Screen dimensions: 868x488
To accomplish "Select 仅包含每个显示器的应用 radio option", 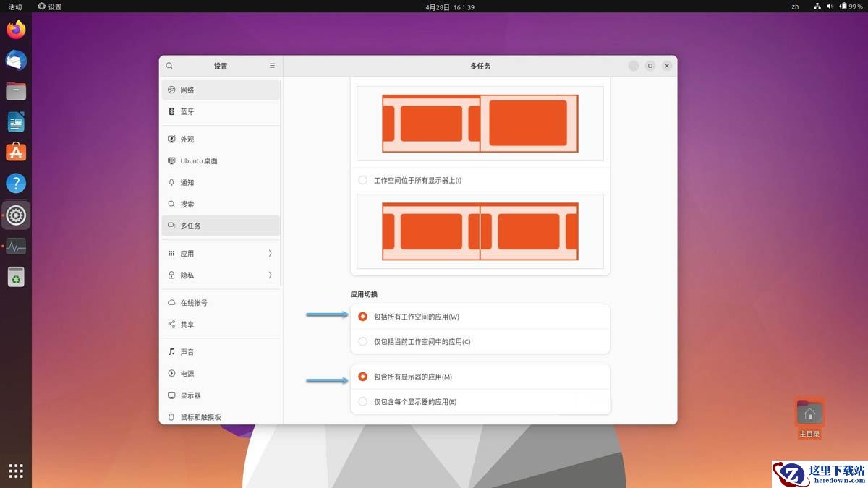I will point(362,401).
